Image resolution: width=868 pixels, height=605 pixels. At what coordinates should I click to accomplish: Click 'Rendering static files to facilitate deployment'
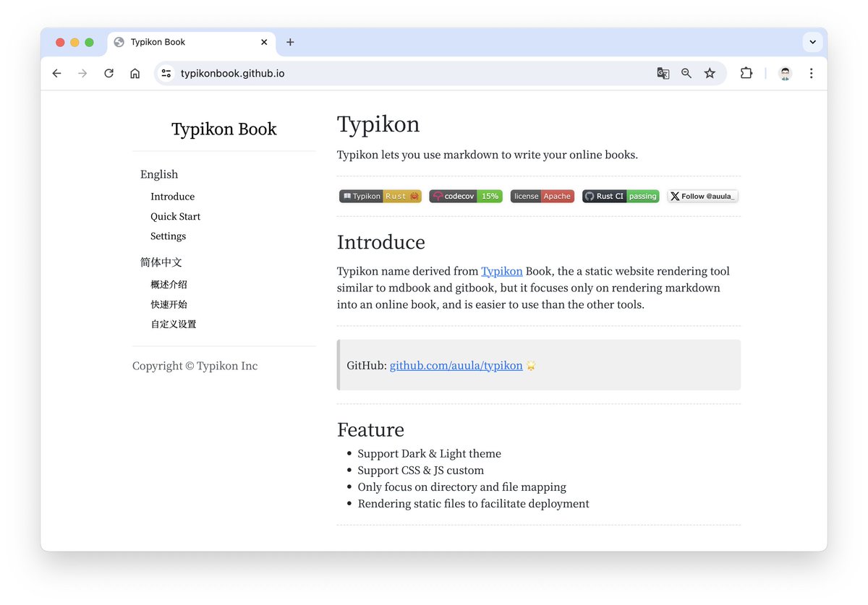tap(474, 504)
